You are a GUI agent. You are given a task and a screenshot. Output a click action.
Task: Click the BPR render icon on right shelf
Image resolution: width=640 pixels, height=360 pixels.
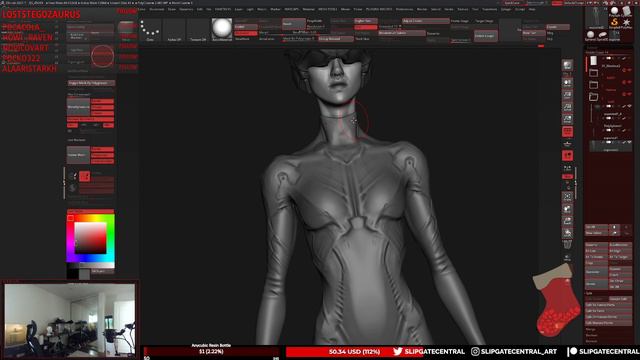[567, 65]
